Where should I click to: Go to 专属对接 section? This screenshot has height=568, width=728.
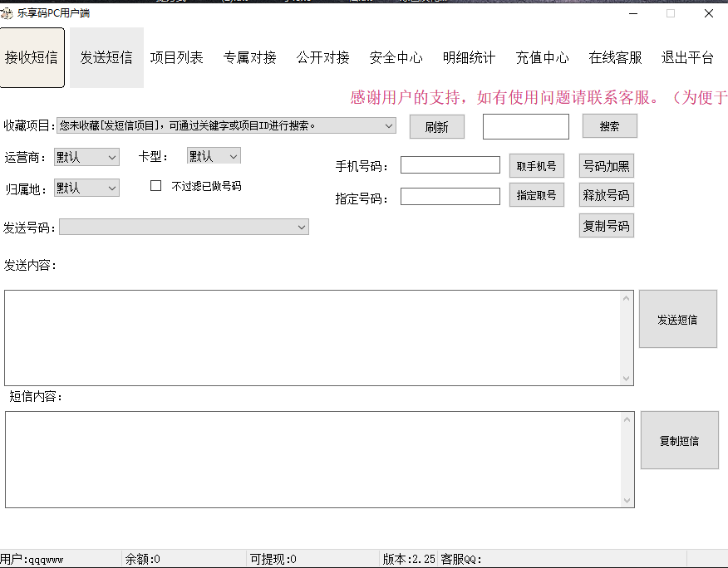point(250,57)
